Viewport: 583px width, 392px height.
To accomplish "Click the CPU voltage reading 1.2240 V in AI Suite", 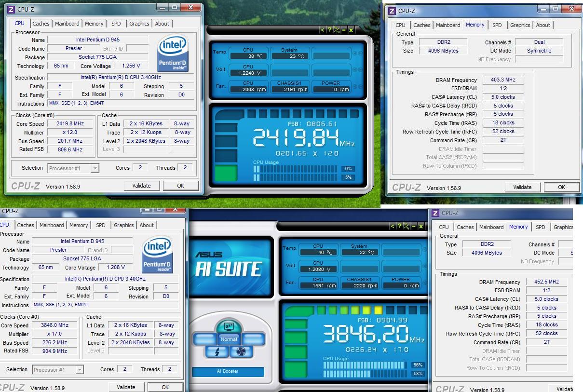I will coord(248,73).
